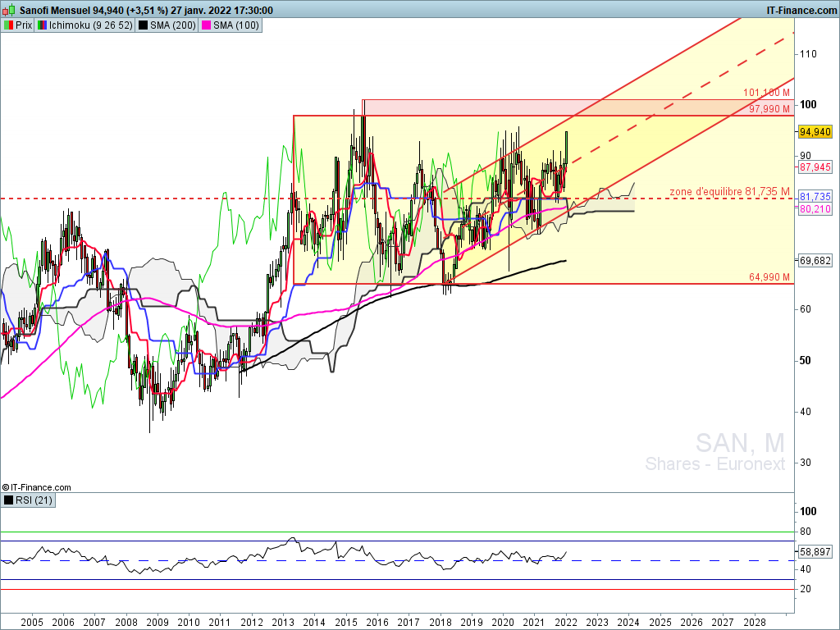Click the 2015 year label on time axis

pyautogui.click(x=345, y=623)
